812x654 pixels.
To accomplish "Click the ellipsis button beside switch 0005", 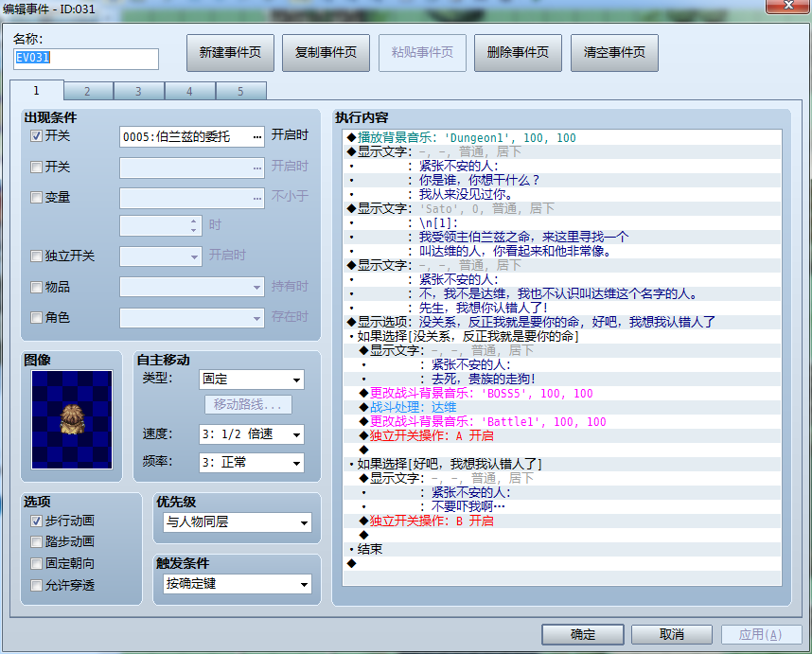I will tap(256, 136).
